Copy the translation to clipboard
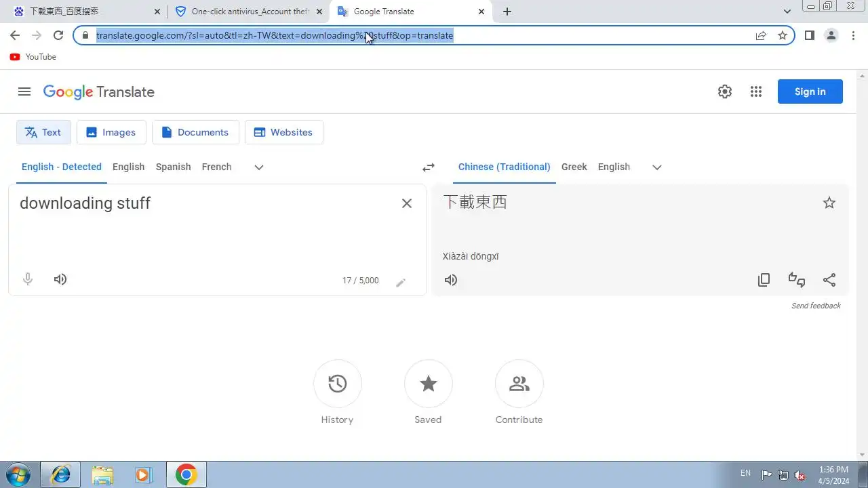The image size is (868, 488). [x=764, y=280]
